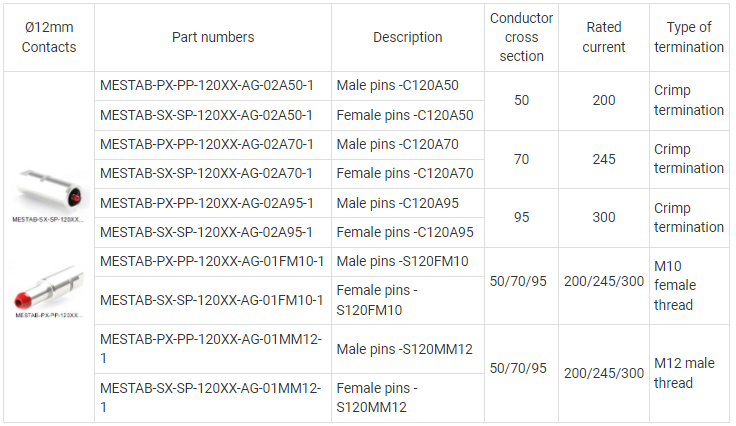
Task: Click the "Male pins -C120A95" description
Action: coord(398,203)
